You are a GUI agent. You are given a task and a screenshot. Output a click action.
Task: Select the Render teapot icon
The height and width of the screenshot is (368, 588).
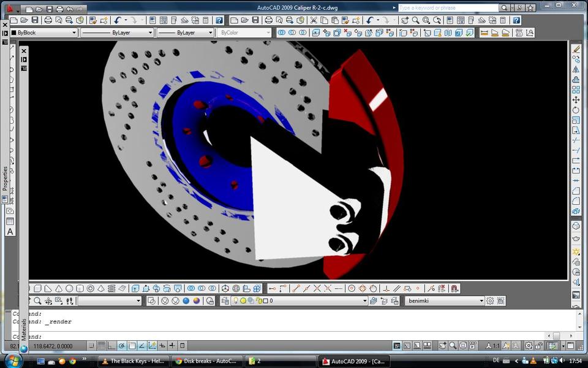tap(576, 238)
